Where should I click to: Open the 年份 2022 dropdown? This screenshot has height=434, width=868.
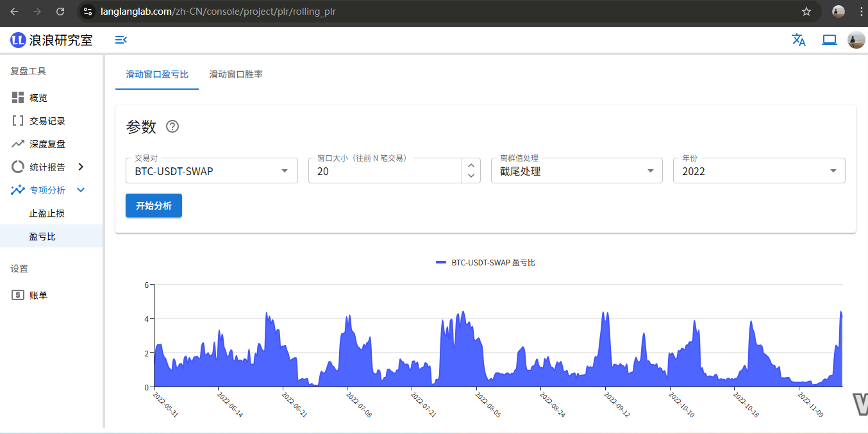(758, 171)
